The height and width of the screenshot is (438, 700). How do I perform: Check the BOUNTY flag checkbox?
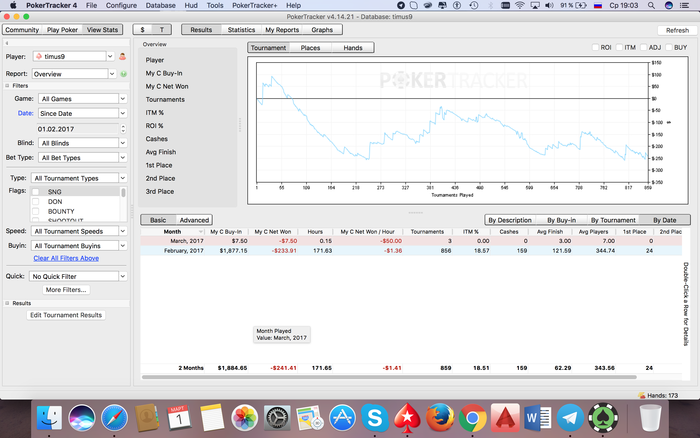[x=36, y=211]
